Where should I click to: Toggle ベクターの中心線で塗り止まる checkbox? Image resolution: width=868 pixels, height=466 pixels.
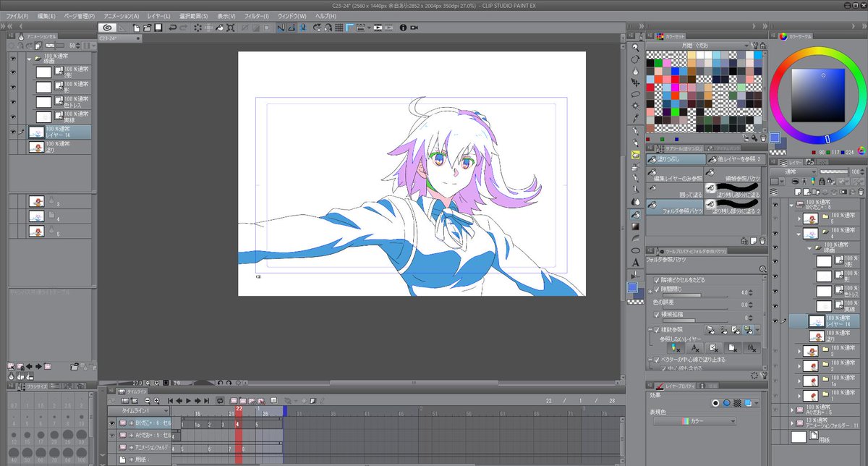657,359
